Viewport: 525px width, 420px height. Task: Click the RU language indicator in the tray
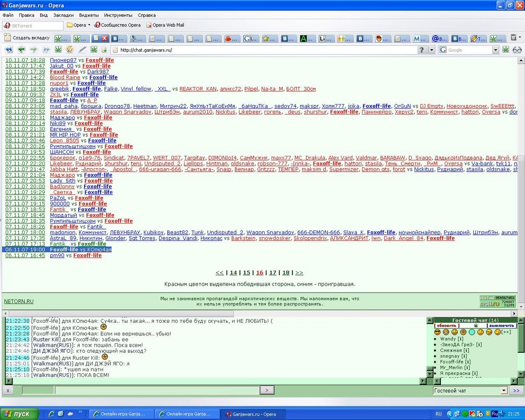click(438, 414)
